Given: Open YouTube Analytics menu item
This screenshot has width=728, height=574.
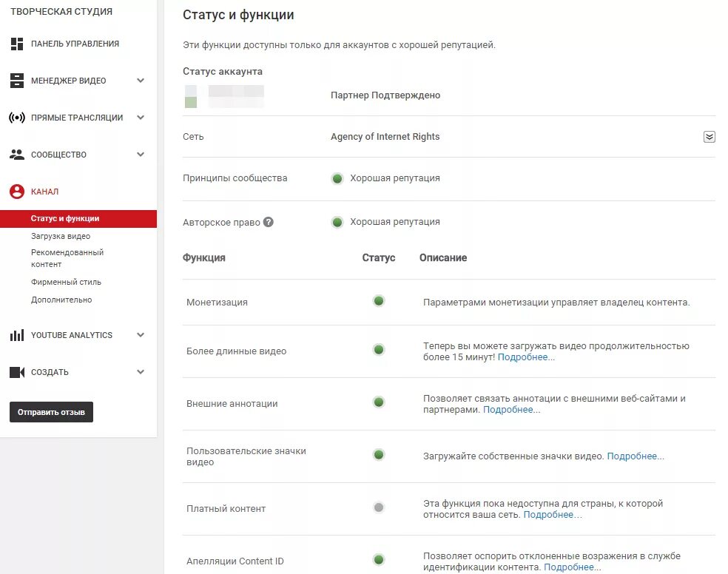Looking at the screenshot, I should (72, 335).
